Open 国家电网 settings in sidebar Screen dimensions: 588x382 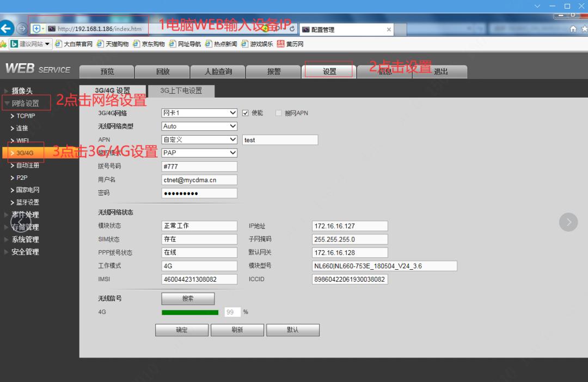[27, 190]
